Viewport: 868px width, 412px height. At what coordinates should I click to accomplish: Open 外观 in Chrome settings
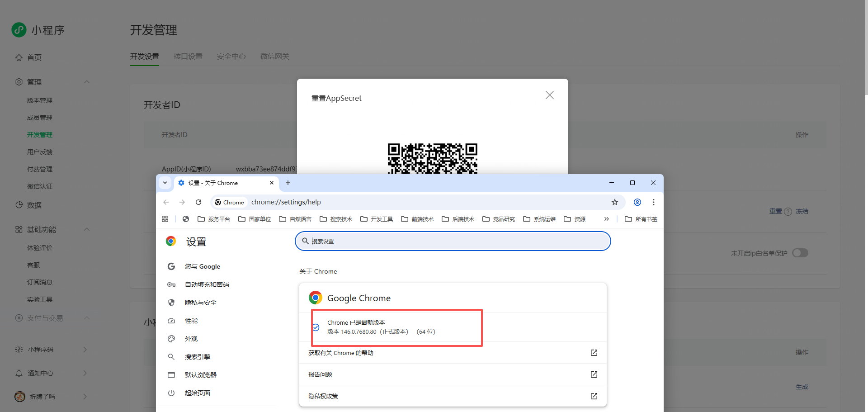click(191, 339)
